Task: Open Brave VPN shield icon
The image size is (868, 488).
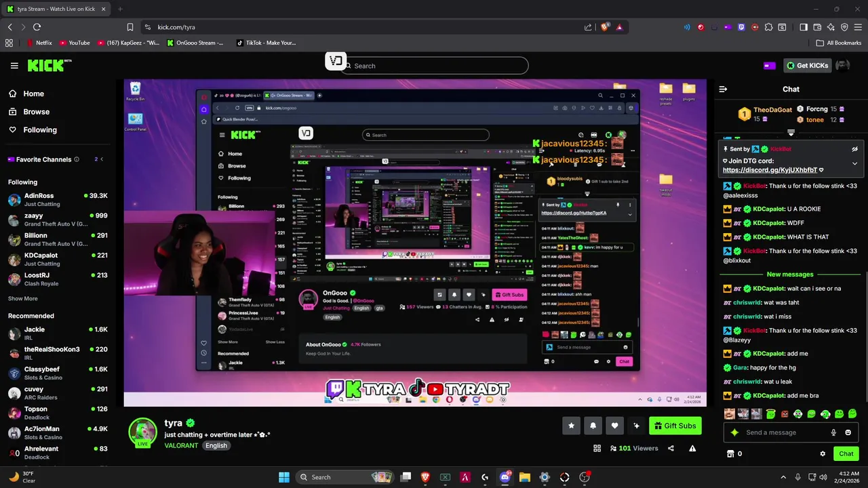Action: (x=844, y=27)
